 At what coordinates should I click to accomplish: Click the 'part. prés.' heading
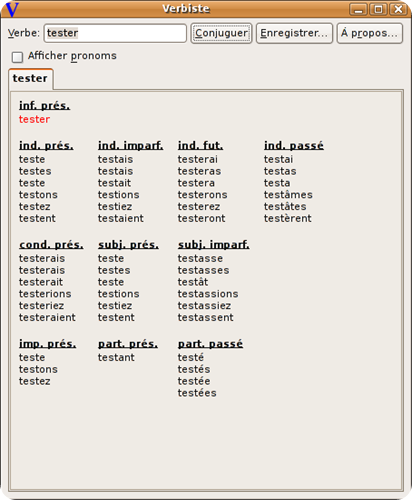tap(128, 344)
